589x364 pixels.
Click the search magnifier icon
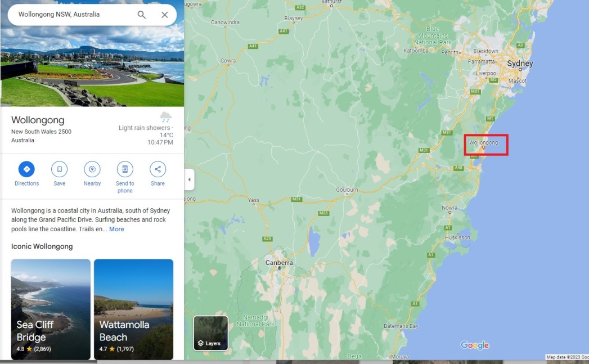[x=142, y=15]
